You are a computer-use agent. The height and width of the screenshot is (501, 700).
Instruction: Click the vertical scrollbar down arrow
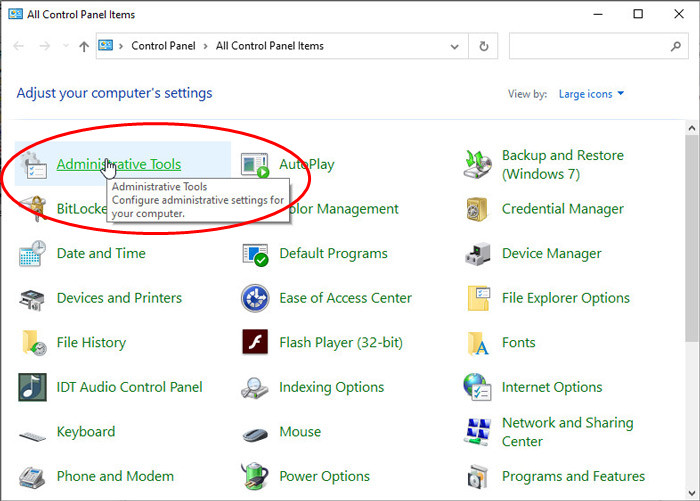[692, 492]
